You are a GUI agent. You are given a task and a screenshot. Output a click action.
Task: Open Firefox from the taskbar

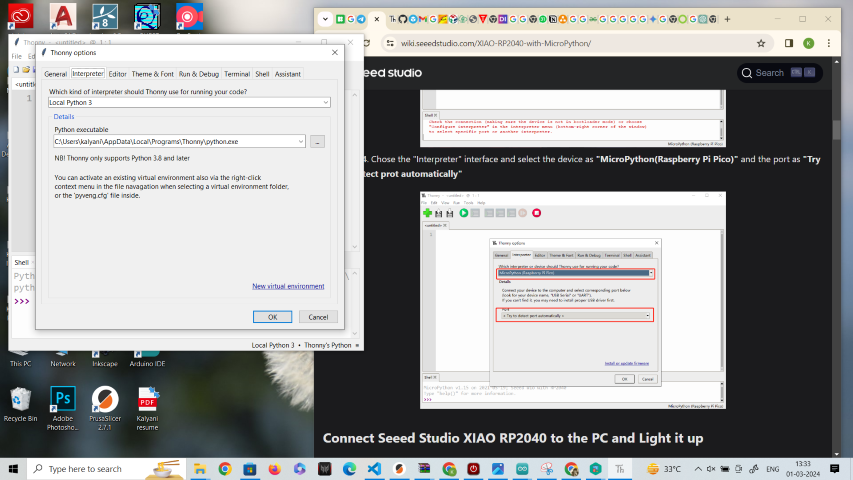tap(274, 469)
